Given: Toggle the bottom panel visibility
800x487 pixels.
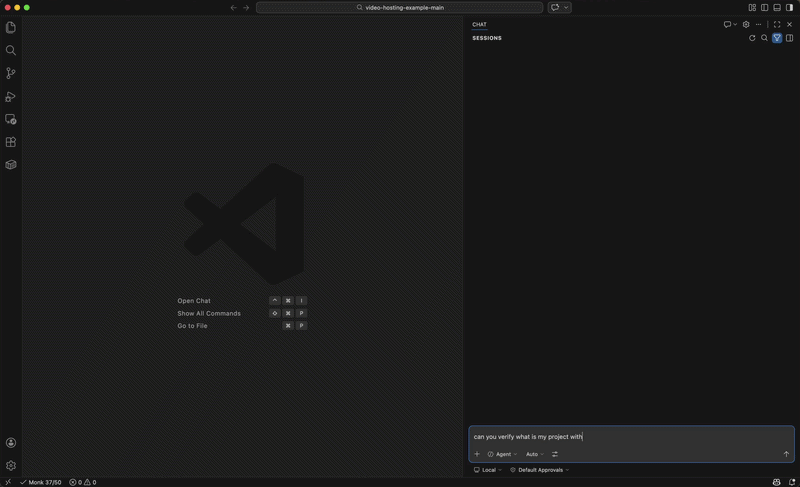Looking at the screenshot, I should [777, 8].
